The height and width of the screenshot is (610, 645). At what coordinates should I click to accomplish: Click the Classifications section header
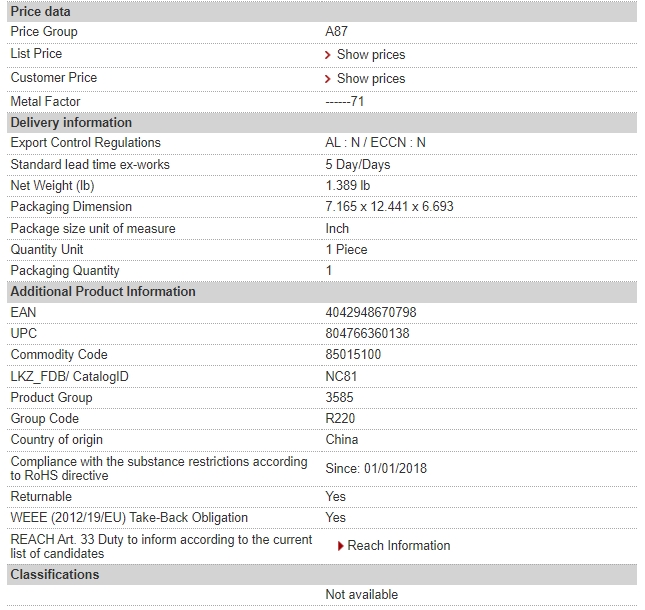point(322,575)
